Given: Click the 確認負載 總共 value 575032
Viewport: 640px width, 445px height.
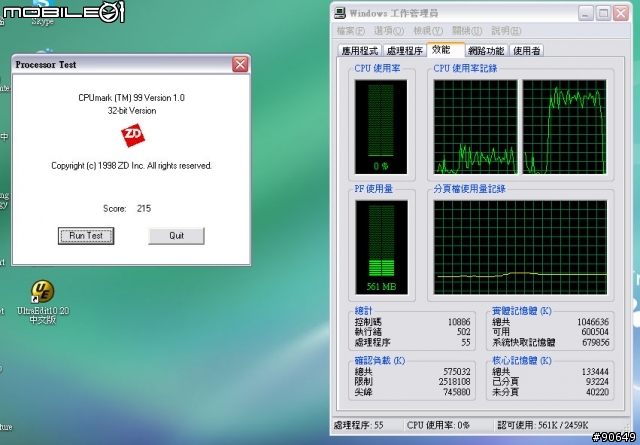Looking at the screenshot, I should 457,372.
